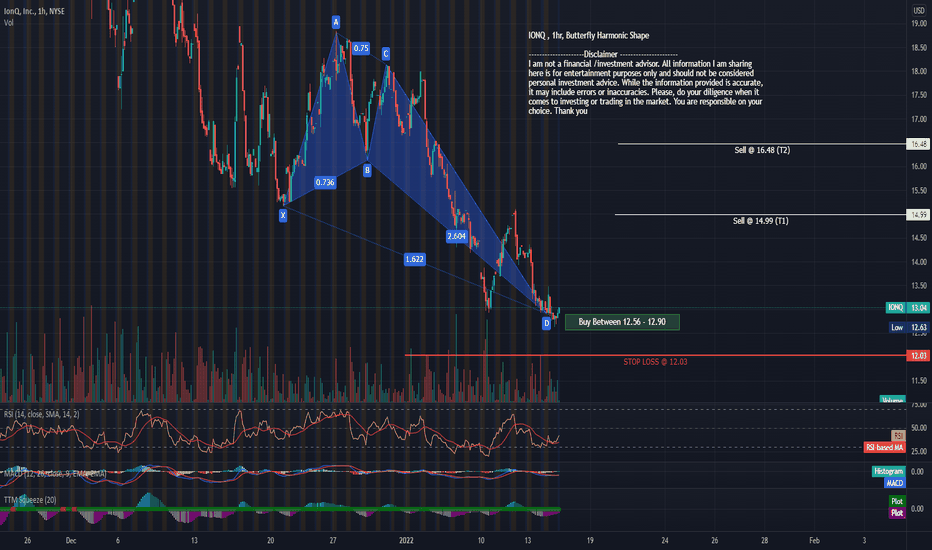The height and width of the screenshot is (550, 932).
Task: Click the 25.00 RSI scale label
Action: pos(919,451)
